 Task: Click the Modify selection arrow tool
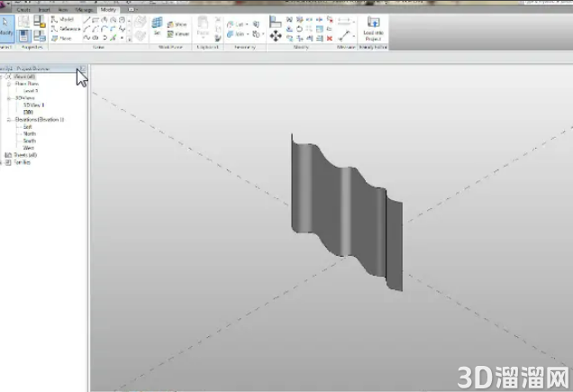click(x=6, y=28)
